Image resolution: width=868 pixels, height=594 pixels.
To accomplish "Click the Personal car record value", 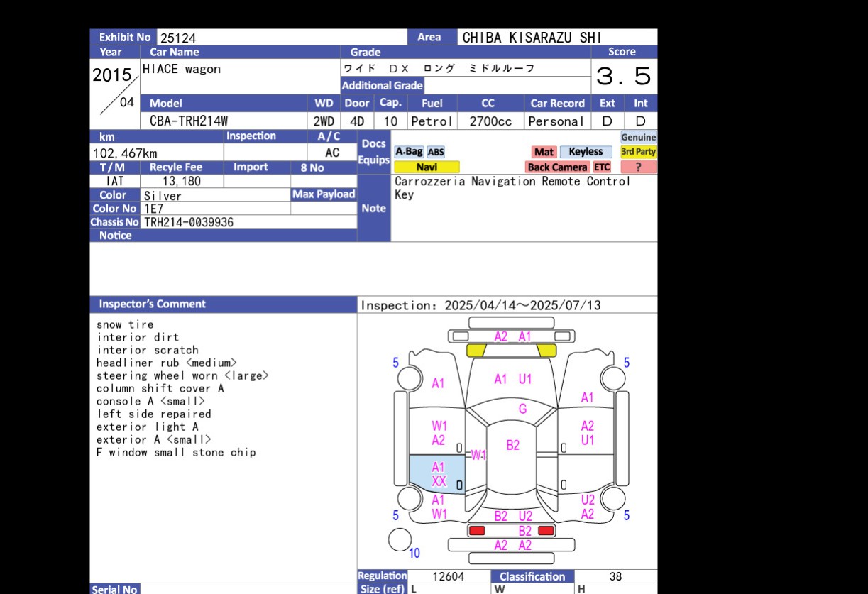I will pyautogui.click(x=556, y=121).
